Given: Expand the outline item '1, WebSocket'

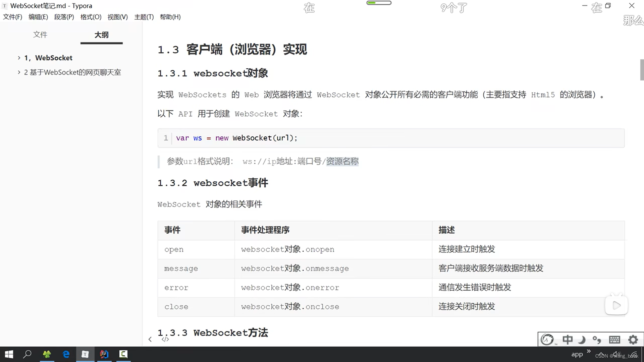Looking at the screenshot, I should tap(19, 58).
